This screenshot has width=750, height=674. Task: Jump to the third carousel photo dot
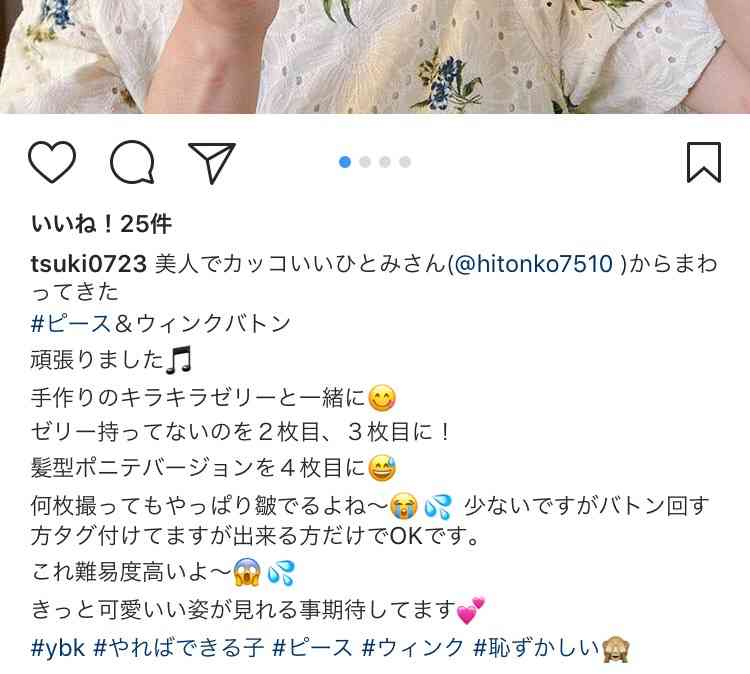click(x=385, y=162)
